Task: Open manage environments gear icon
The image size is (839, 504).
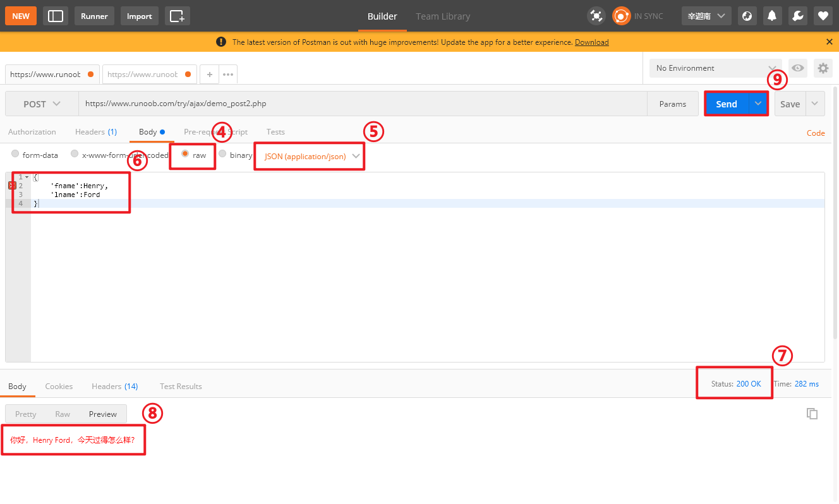Action: click(x=823, y=68)
